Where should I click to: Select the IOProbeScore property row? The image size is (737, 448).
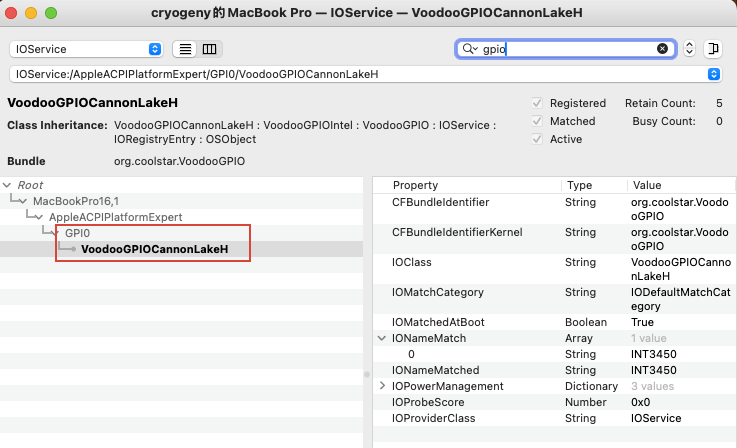(x=554, y=402)
